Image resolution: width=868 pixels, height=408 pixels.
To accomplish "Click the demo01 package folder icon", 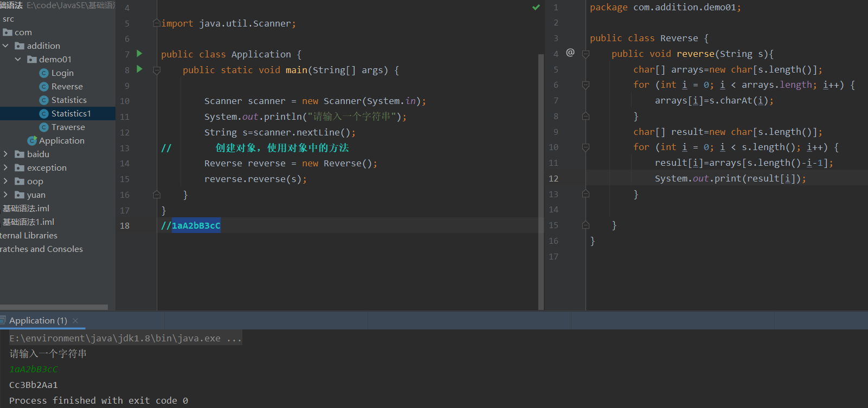I will pyautogui.click(x=32, y=60).
